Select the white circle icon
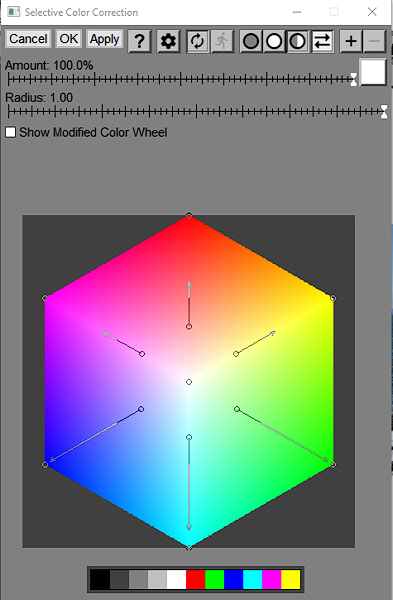 (274, 41)
